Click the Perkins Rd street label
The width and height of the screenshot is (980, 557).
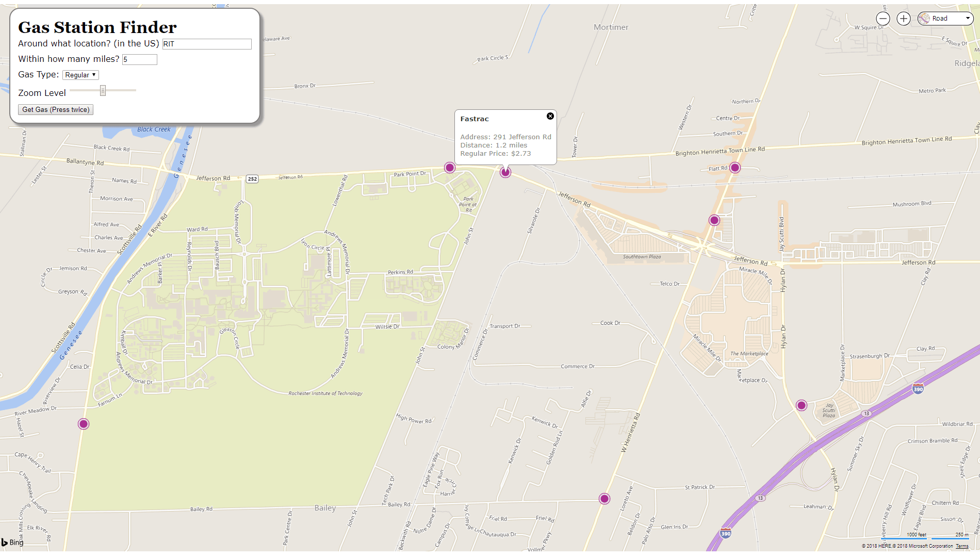(400, 272)
